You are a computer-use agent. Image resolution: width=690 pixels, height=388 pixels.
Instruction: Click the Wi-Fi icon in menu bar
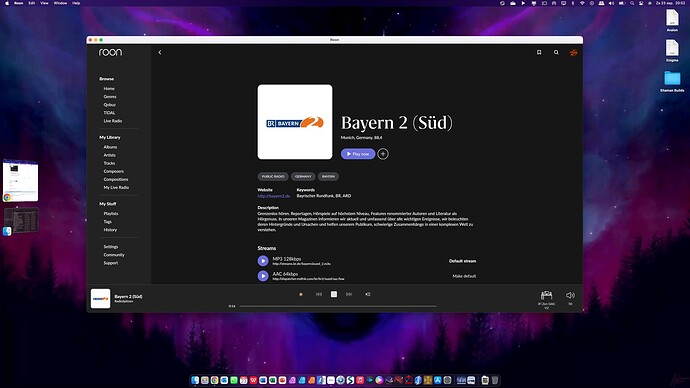[x=582, y=3]
